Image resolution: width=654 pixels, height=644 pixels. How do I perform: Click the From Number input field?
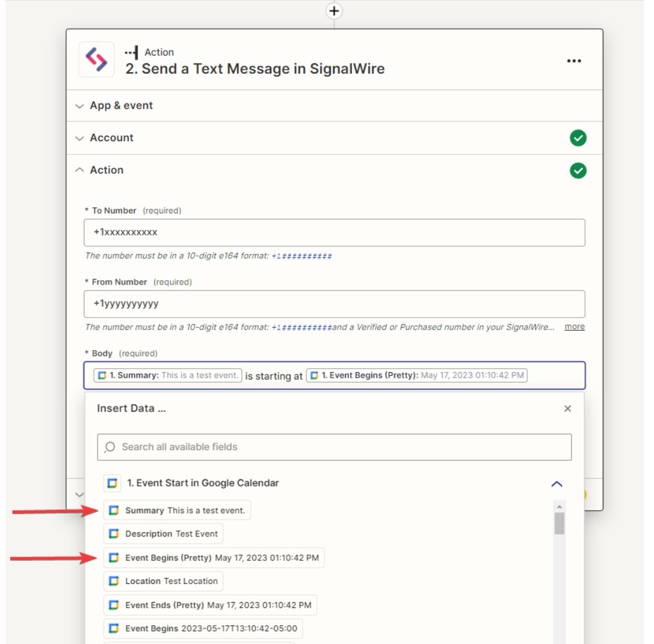[334, 304]
